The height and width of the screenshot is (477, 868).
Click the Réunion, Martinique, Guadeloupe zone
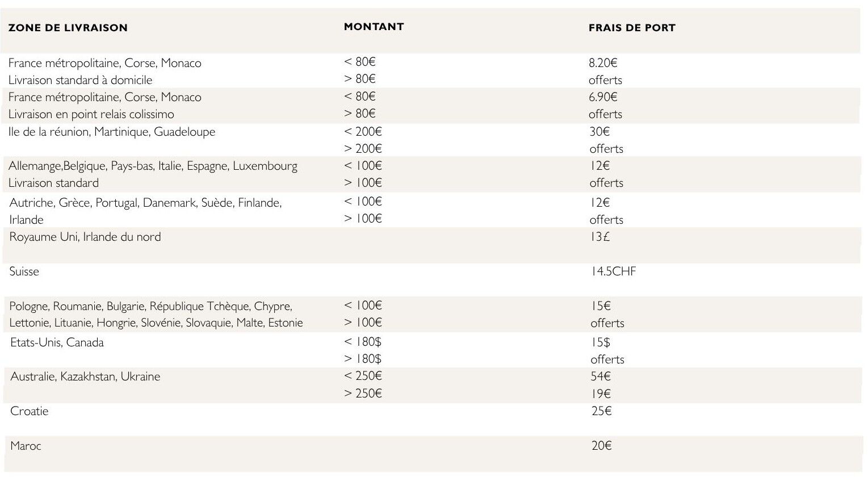[x=112, y=132]
